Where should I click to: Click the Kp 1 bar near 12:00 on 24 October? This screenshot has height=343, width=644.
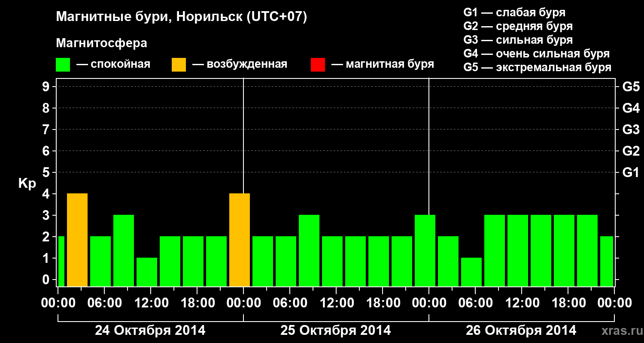[x=147, y=272]
